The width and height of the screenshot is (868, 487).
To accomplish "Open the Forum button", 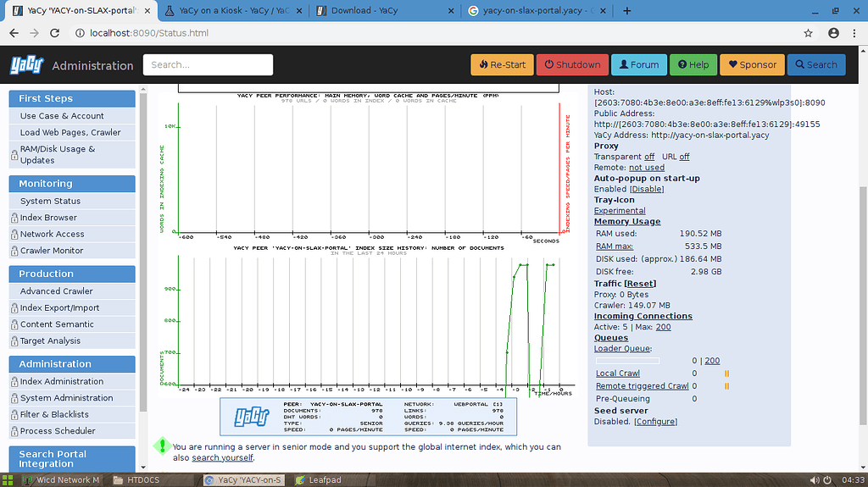I will pos(639,64).
